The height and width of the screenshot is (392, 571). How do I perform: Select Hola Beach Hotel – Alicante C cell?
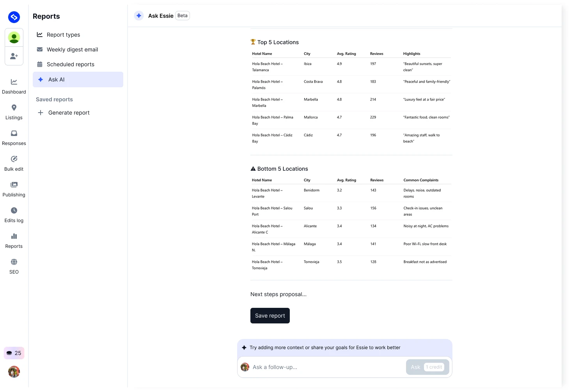tap(268, 229)
